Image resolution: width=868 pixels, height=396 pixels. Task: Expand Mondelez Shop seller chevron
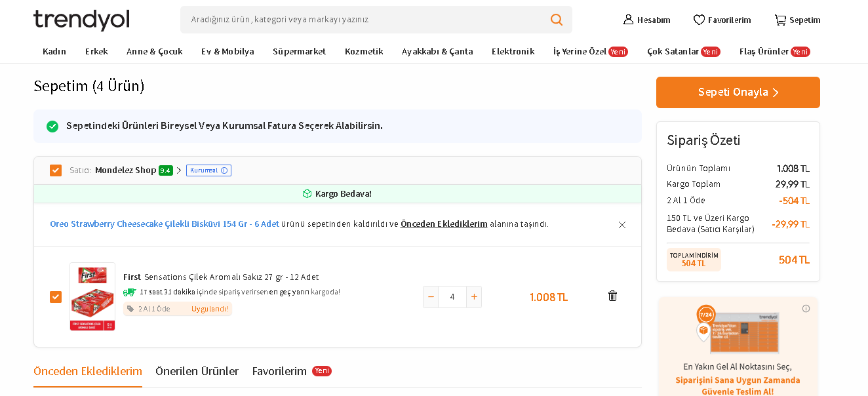[x=179, y=170]
